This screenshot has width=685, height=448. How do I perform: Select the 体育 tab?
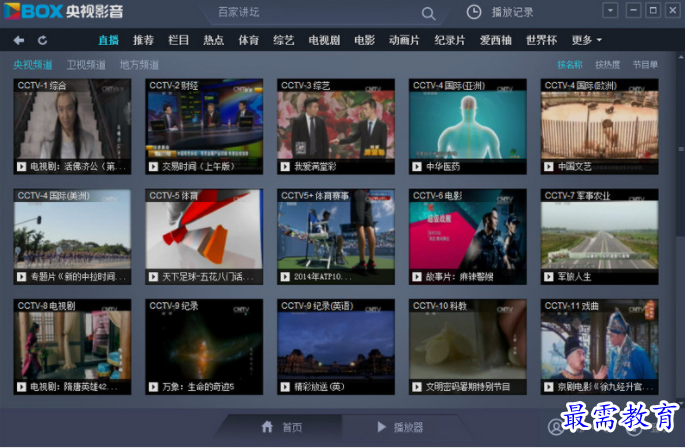pyautogui.click(x=248, y=40)
